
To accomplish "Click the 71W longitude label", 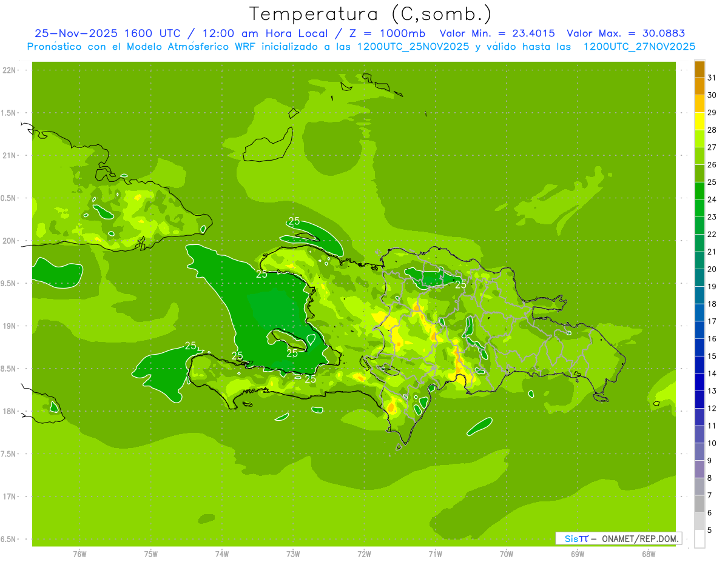I will pyautogui.click(x=435, y=554).
